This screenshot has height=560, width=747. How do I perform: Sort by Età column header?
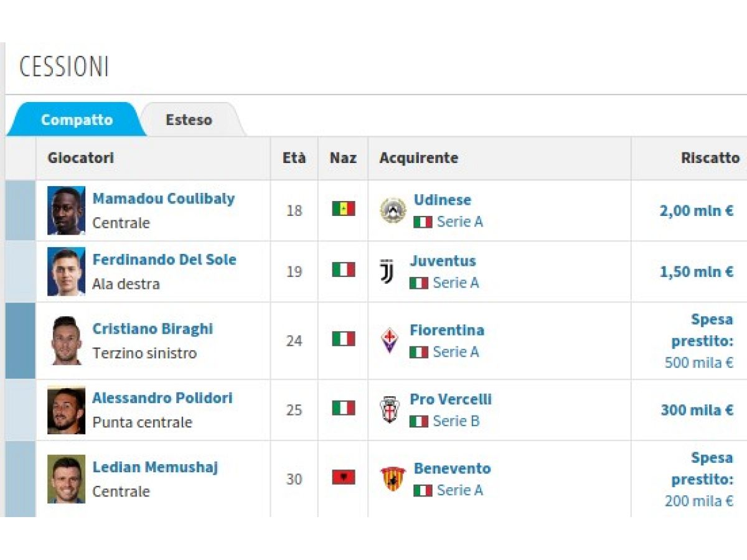pos(294,158)
